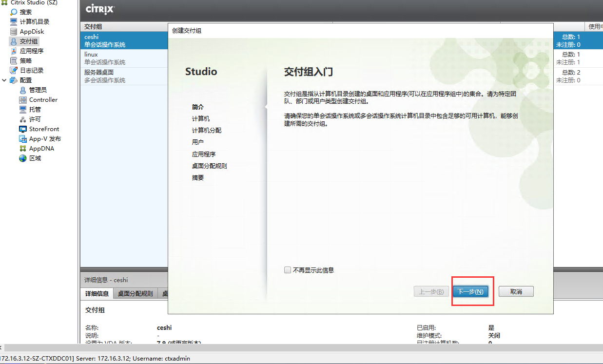Switch to the 详细信息 tab
The height and width of the screenshot is (364, 603).
(97, 293)
